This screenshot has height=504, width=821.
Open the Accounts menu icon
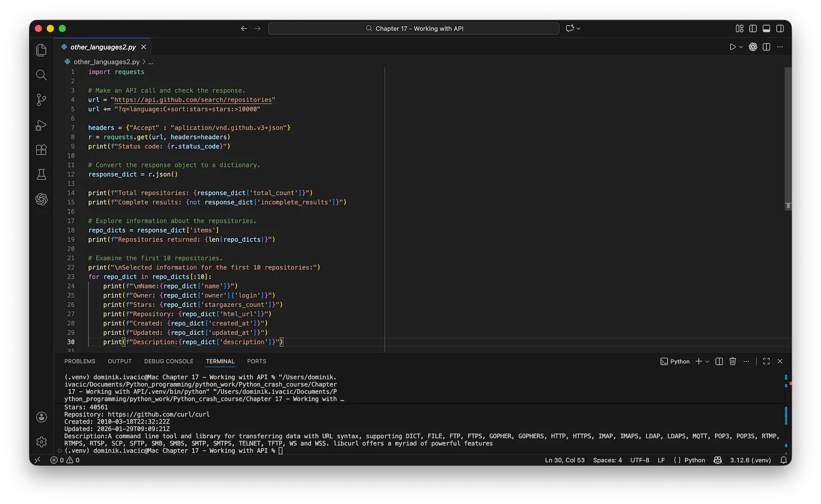click(42, 417)
